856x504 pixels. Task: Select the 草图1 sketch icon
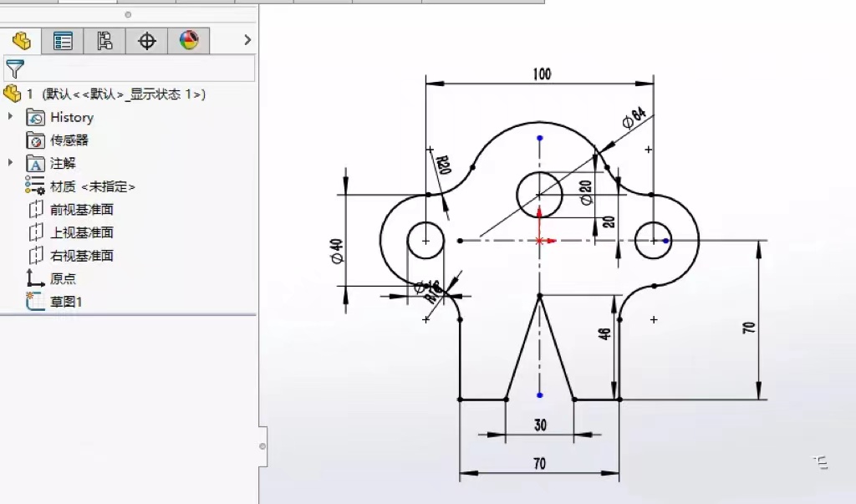tap(35, 301)
